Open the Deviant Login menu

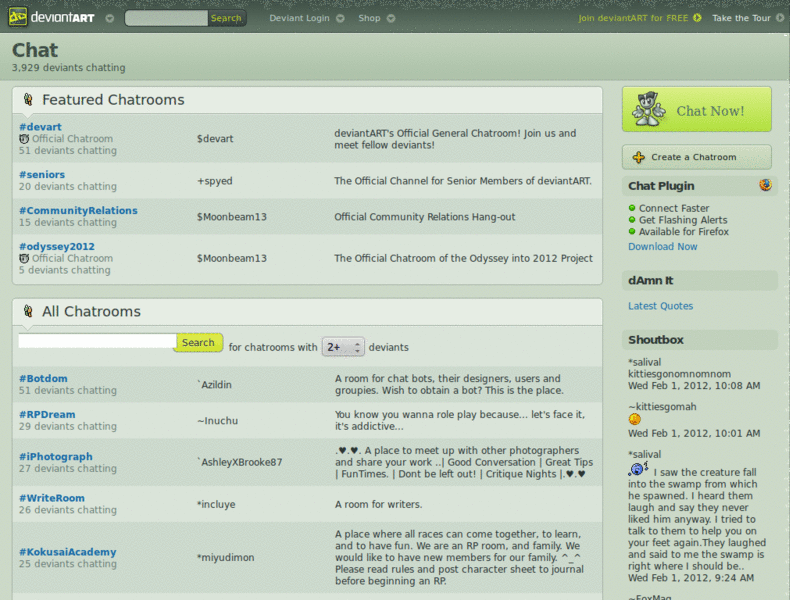coord(299,18)
